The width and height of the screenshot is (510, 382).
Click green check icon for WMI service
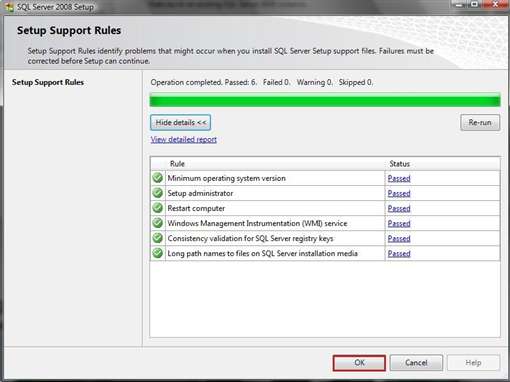pos(158,223)
